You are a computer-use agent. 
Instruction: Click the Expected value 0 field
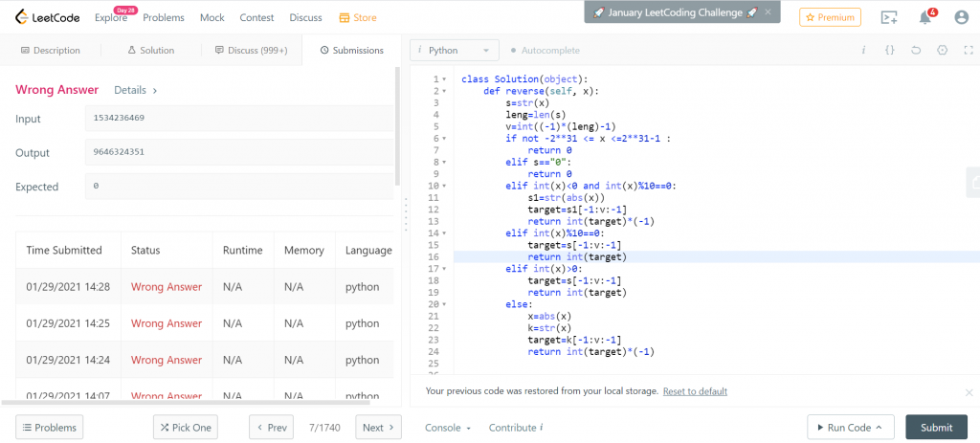[239, 187]
